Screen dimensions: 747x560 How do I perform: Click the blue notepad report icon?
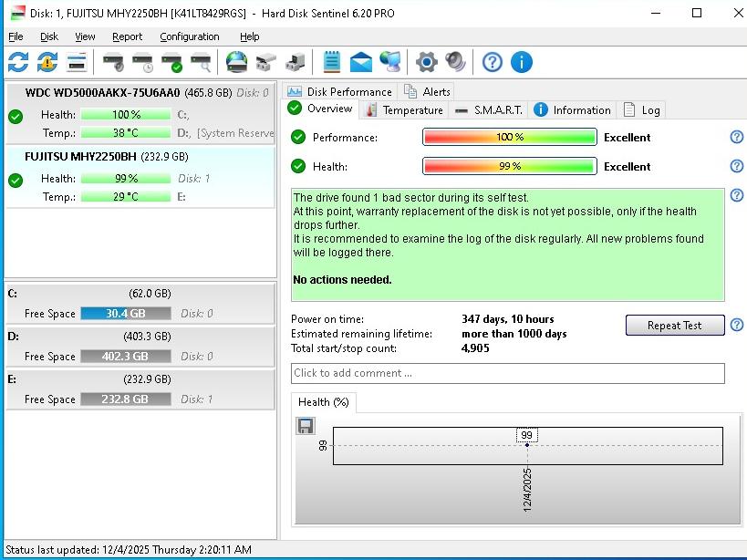point(332,62)
